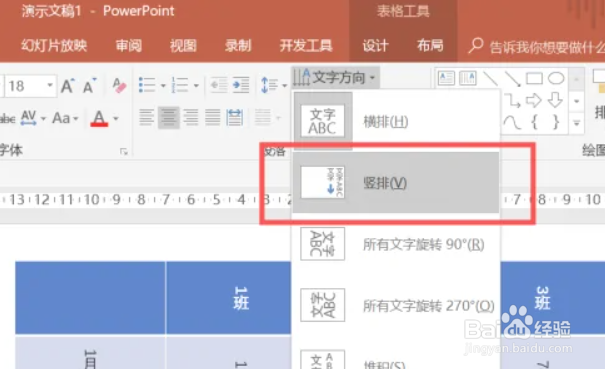Decrease font size with the small A

(x=89, y=86)
